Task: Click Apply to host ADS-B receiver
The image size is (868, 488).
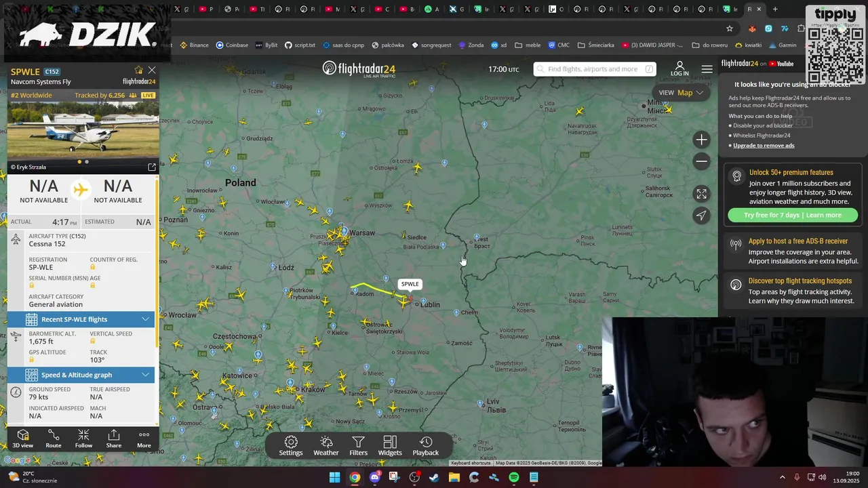Action: [x=798, y=241]
